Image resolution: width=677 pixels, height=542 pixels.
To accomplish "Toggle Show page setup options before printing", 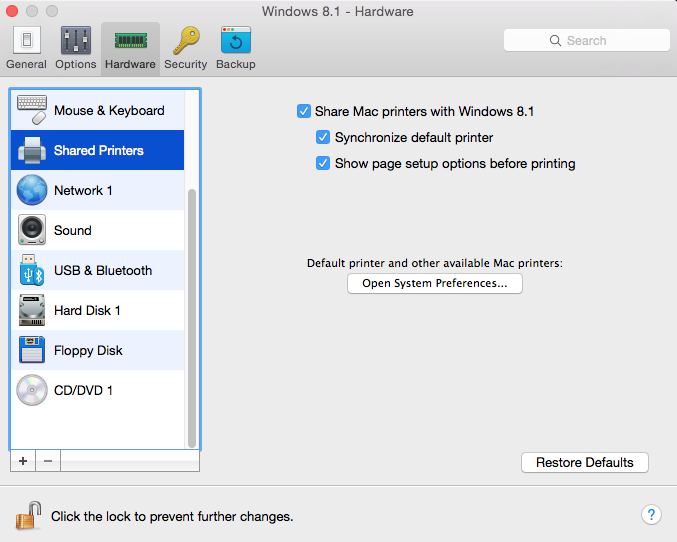I will point(323,163).
